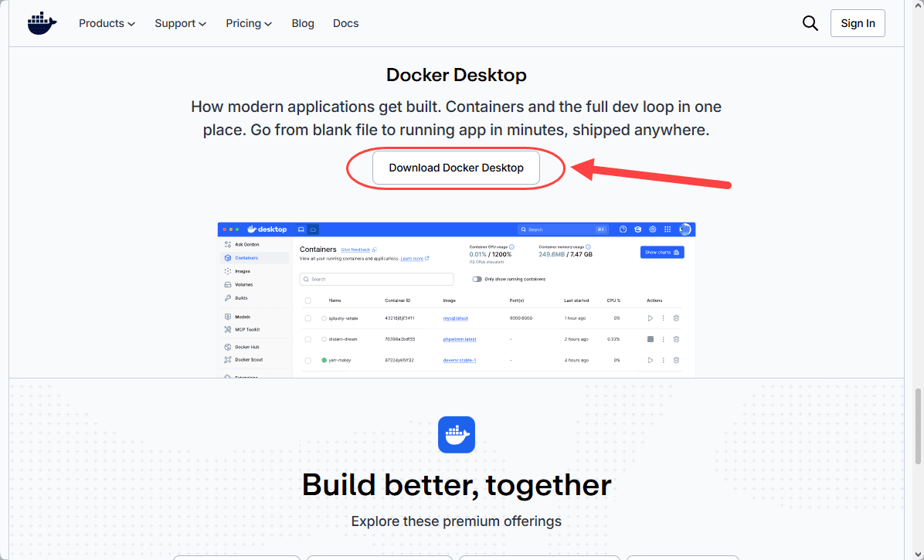Image resolution: width=924 pixels, height=560 pixels.
Task: Open more actions for yarr-matey row
Action: 663,361
